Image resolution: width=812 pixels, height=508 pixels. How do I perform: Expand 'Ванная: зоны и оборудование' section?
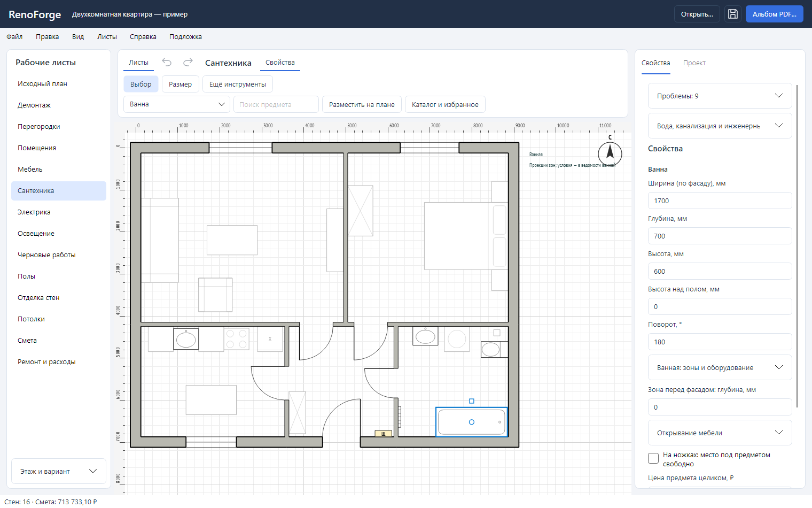720,367
